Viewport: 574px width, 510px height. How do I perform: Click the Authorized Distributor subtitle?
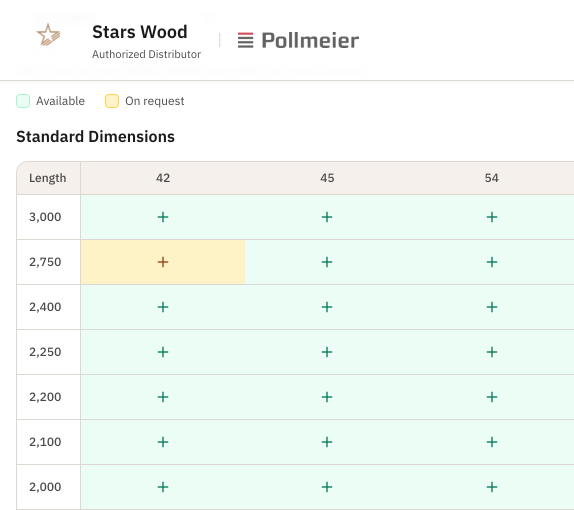[x=146, y=54]
